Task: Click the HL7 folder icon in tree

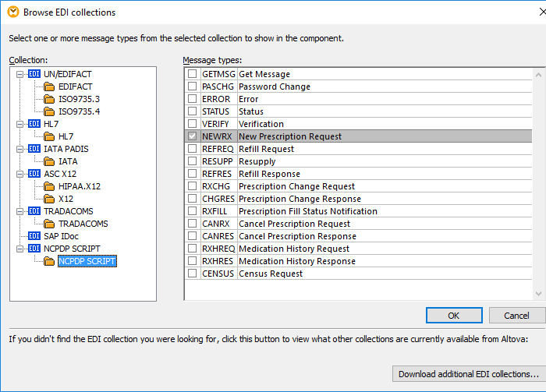Action: tap(49, 136)
